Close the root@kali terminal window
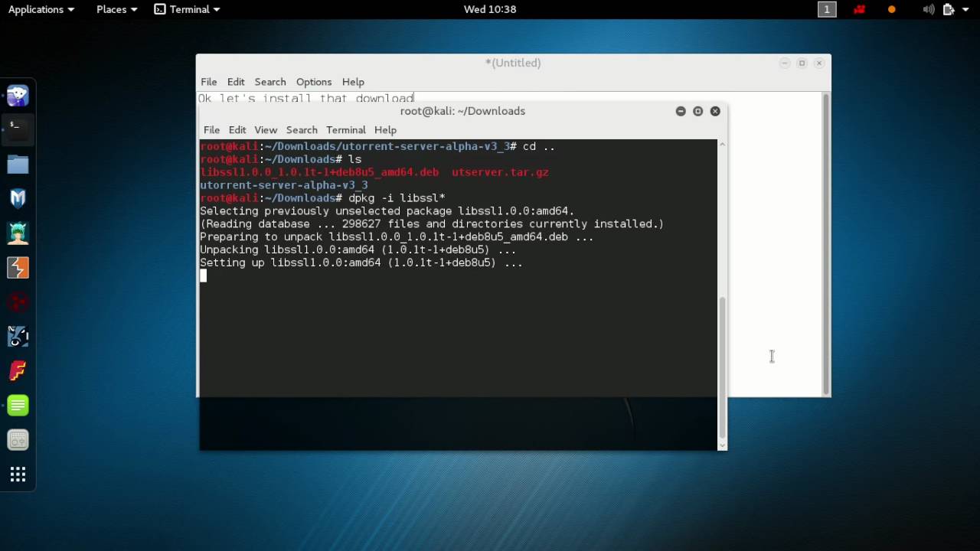The height and width of the screenshot is (551, 980). point(715,111)
